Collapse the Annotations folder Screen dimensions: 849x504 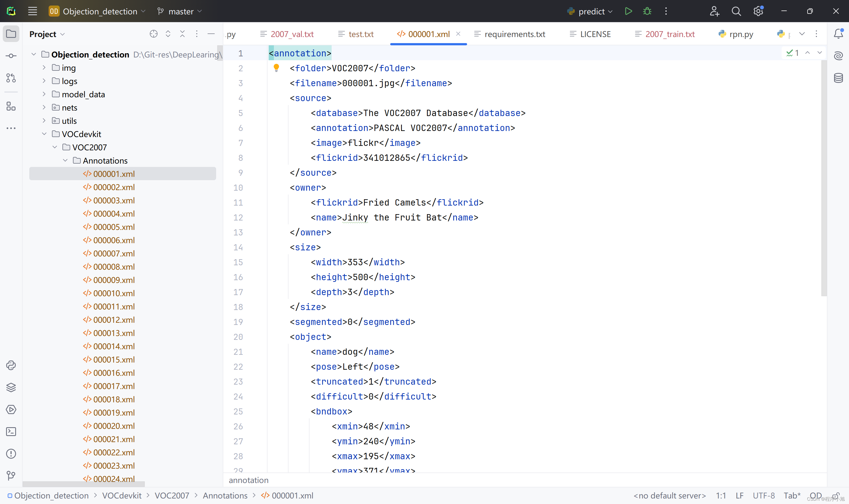tap(65, 160)
